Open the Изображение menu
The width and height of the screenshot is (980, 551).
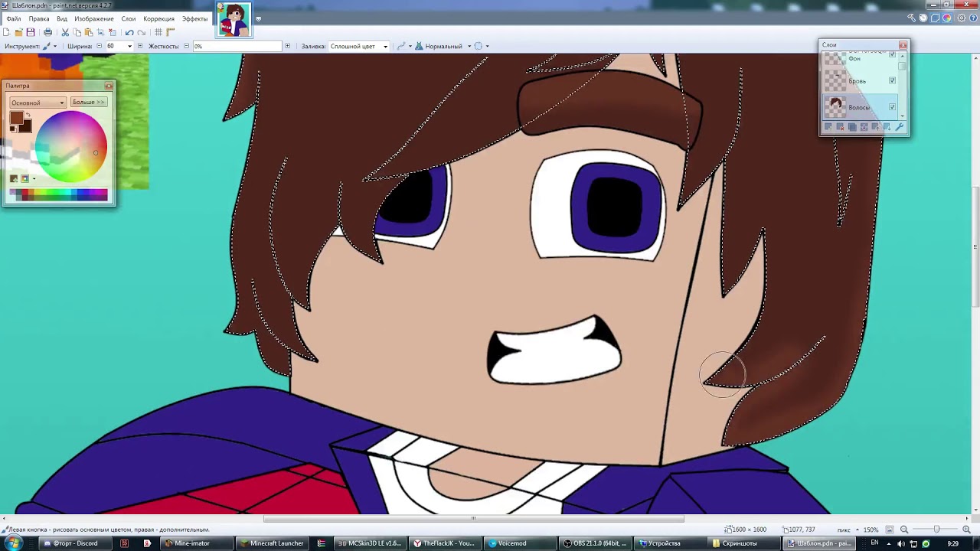(x=94, y=18)
